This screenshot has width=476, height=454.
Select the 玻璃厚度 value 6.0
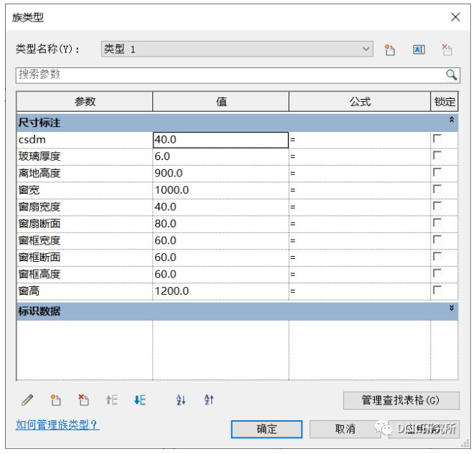pos(220,156)
